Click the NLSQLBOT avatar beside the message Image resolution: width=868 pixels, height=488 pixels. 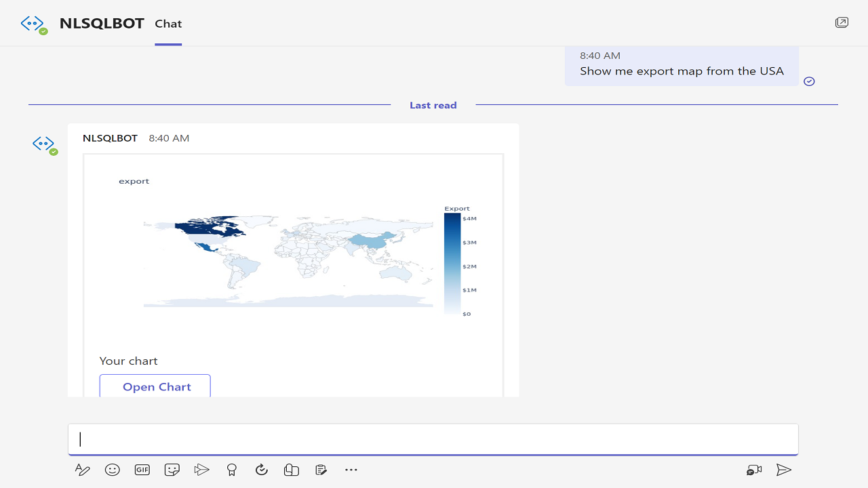[x=45, y=144]
